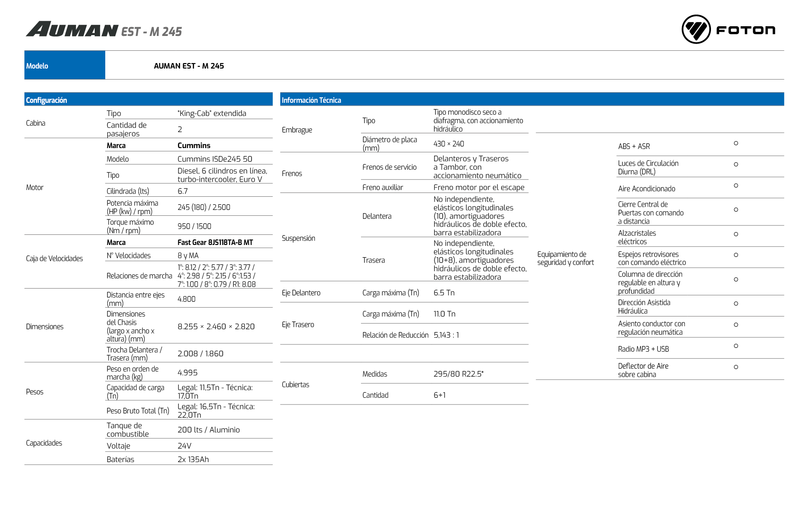Screen dimensions: 812x509
Task: Click circle marker for Dirección Asistida Hidráulica
Action: (736, 304)
